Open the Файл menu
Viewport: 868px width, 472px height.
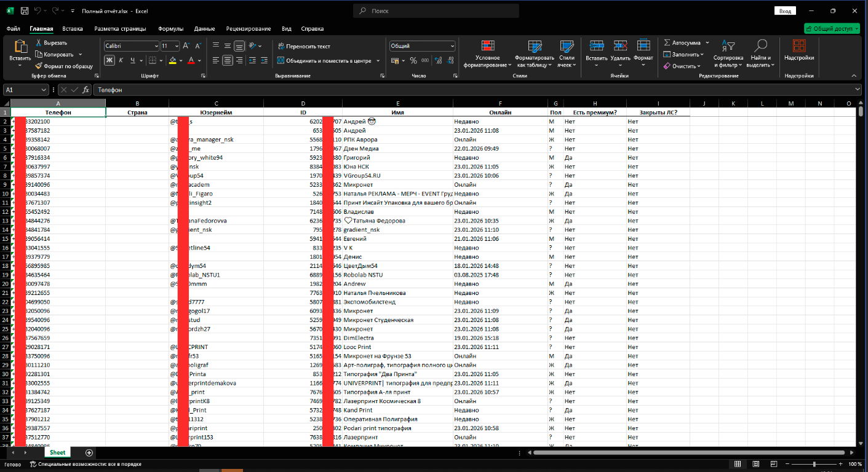(x=13, y=29)
